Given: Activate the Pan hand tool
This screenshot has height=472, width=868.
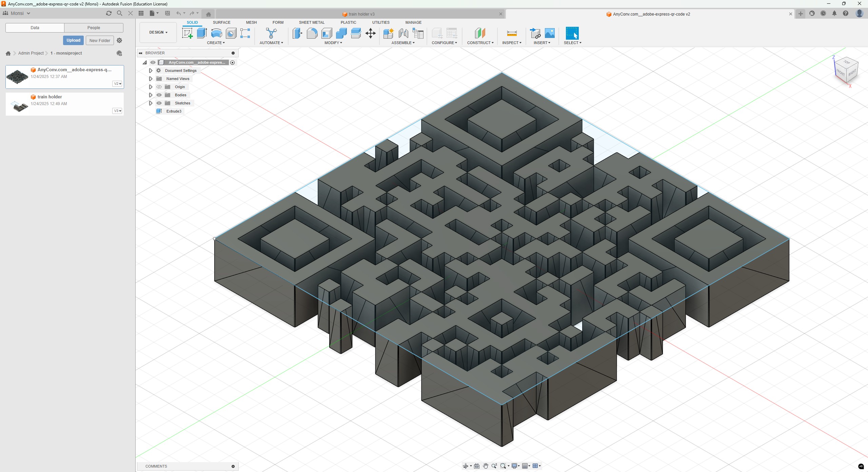Looking at the screenshot, I should point(486,466).
